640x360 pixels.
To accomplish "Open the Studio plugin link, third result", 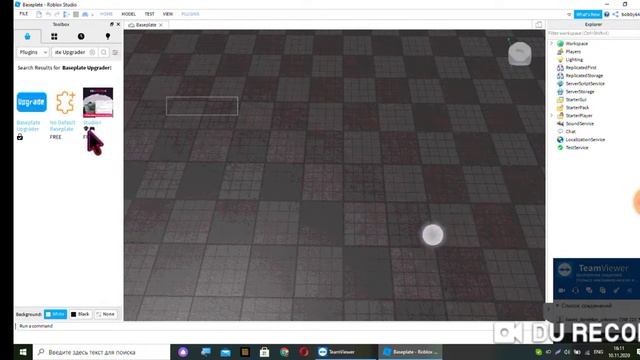I will (x=92, y=122).
